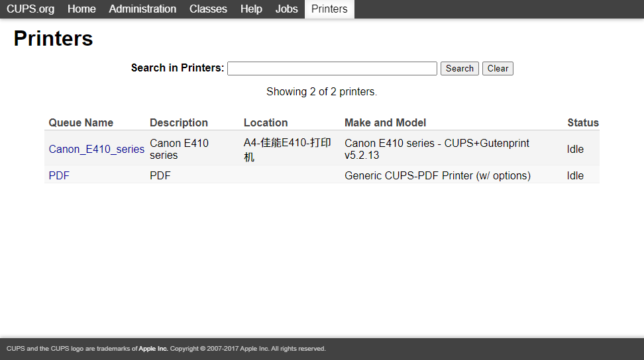This screenshot has height=360, width=644.
Task: Open the PDF printer queue
Action: point(59,175)
